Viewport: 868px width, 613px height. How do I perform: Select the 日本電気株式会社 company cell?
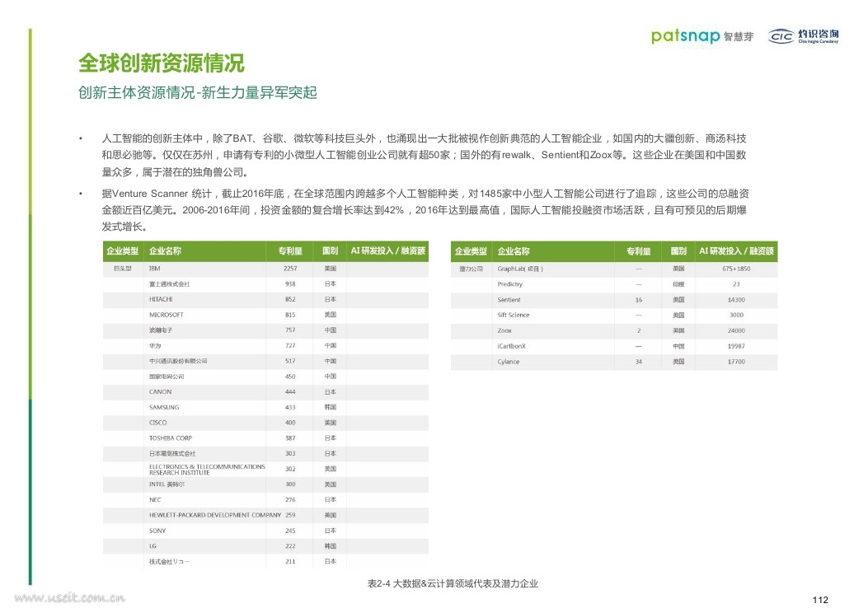[172, 454]
